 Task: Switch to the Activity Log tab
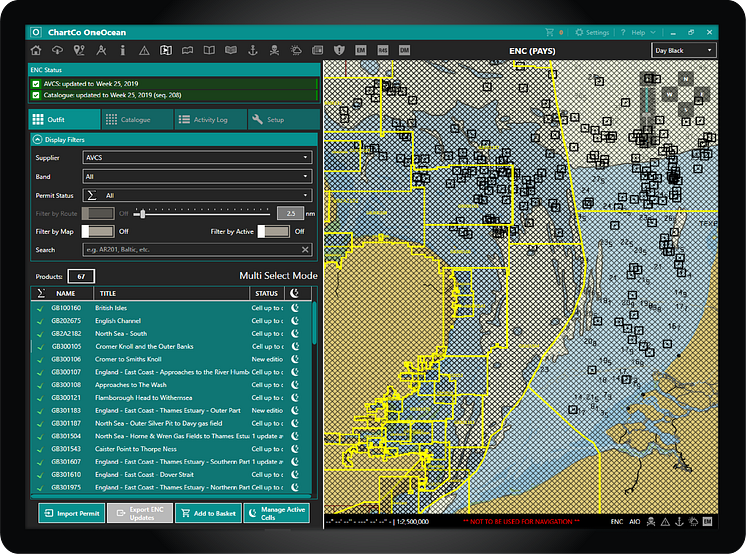coord(210,119)
